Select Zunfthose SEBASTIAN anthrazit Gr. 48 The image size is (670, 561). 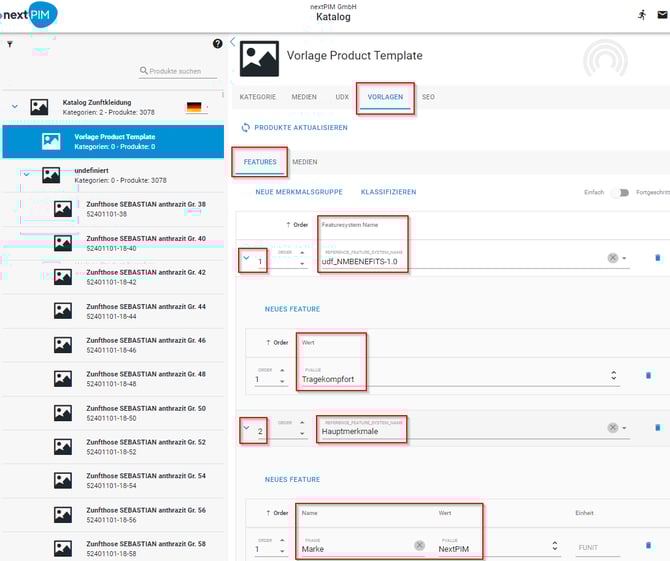pyautogui.click(x=113, y=379)
